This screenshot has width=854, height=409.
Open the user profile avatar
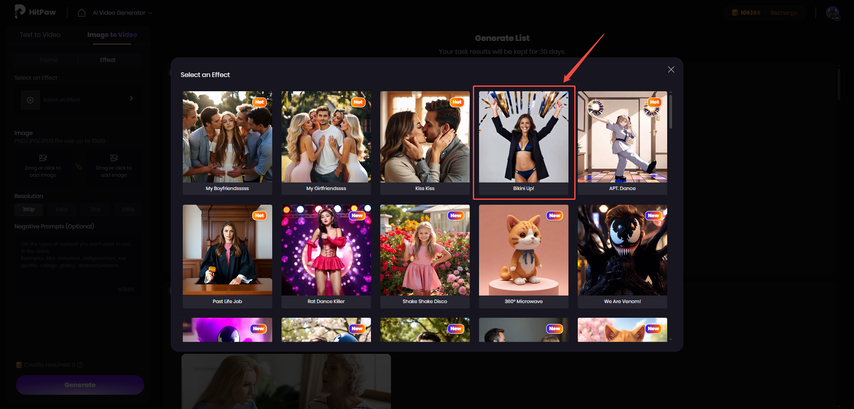pos(833,13)
